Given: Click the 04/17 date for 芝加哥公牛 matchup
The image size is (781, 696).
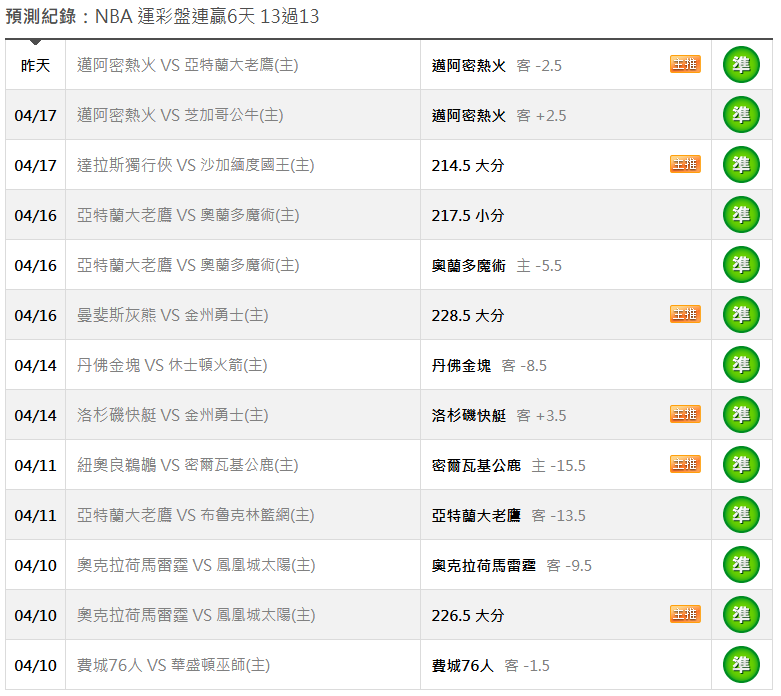Looking at the screenshot, I should (x=35, y=116).
